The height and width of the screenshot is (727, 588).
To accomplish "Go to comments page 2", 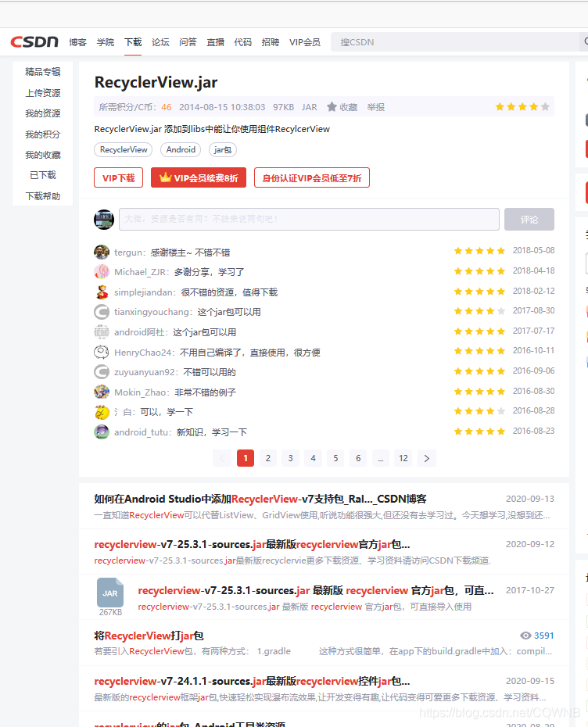I will coord(268,459).
